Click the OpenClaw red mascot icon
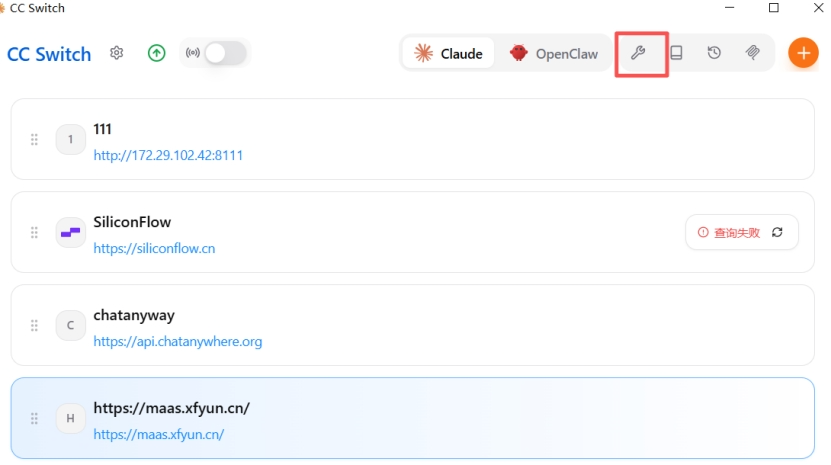Viewport: 831px width, 465px height. 518,53
